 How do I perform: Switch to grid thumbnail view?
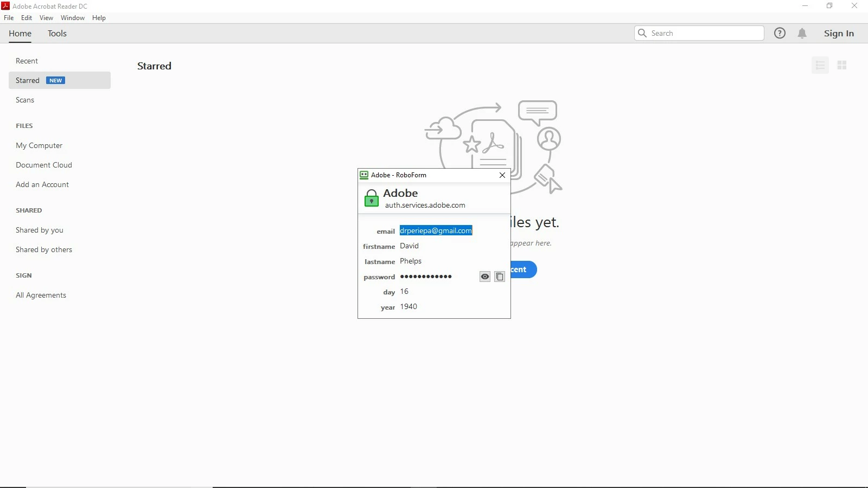tap(842, 66)
